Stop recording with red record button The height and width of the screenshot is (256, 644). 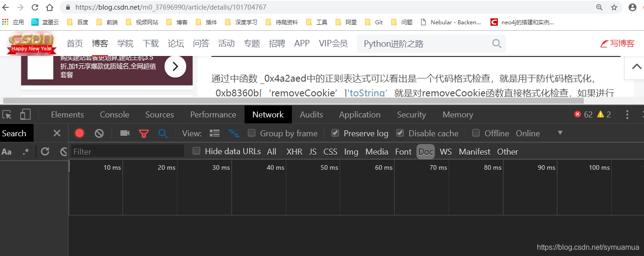[80, 133]
